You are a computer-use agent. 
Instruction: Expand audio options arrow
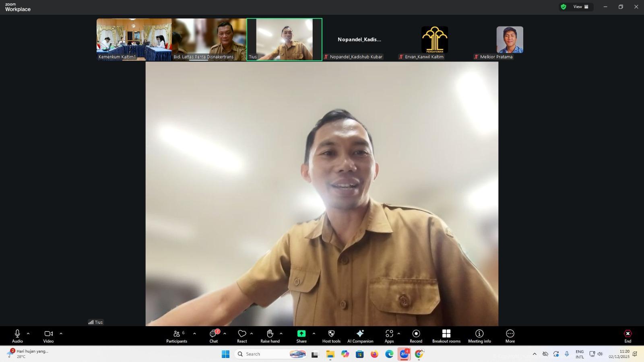(28, 333)
